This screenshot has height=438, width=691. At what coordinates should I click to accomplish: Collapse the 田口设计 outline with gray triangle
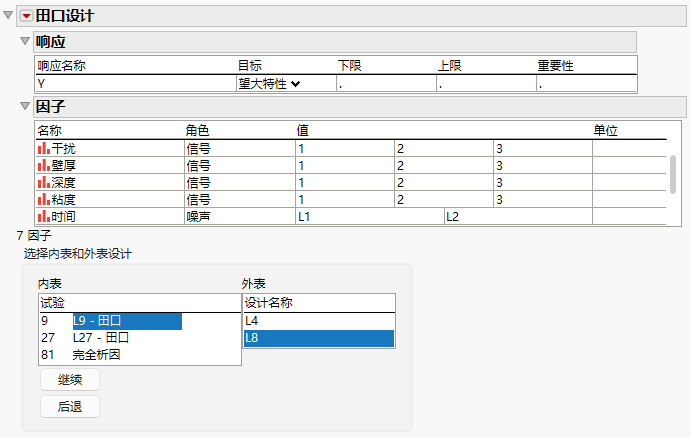pyautogui.click(x=8, y=15)
